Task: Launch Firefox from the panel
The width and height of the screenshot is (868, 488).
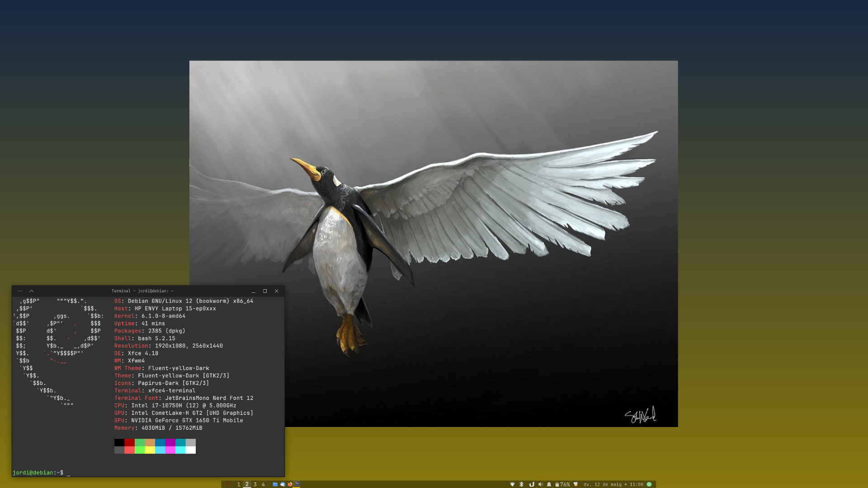Action: (x=290, y=484)
